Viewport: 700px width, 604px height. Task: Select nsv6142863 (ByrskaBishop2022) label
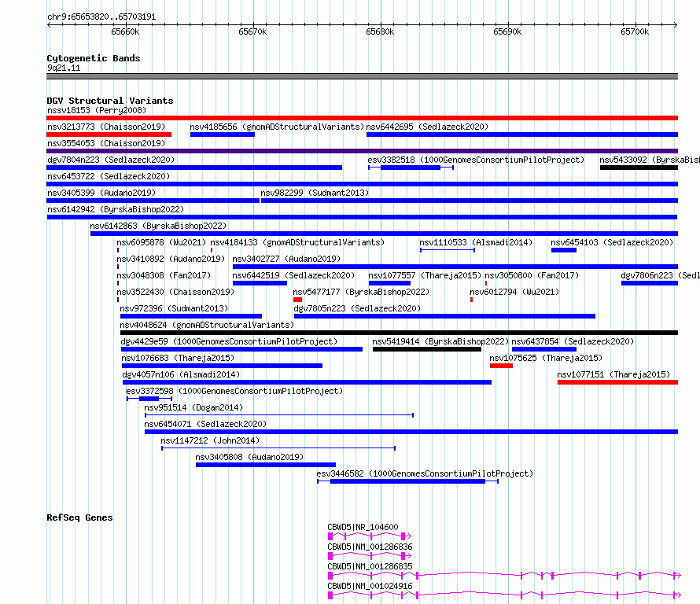coord(158,226)
